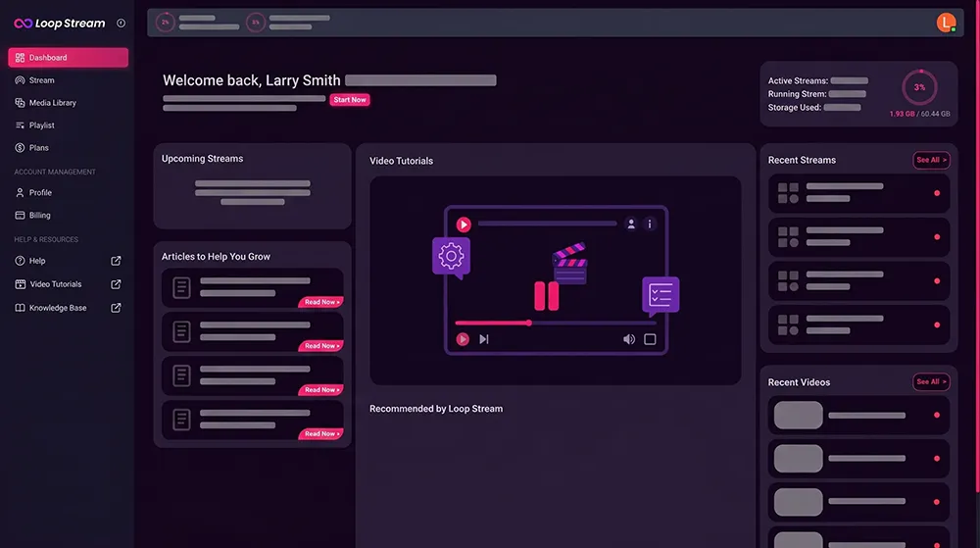Viewport: 980px width, 548px height.
Task: Click the info icon in tutorial video
Action: (650, 224)
